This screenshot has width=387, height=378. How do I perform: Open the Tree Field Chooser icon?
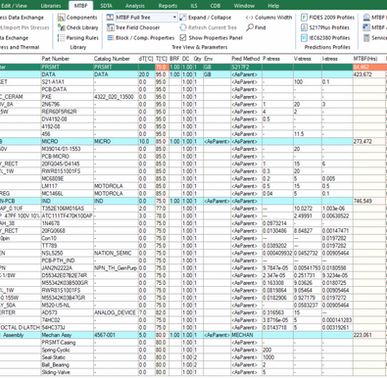coord(110,28)
